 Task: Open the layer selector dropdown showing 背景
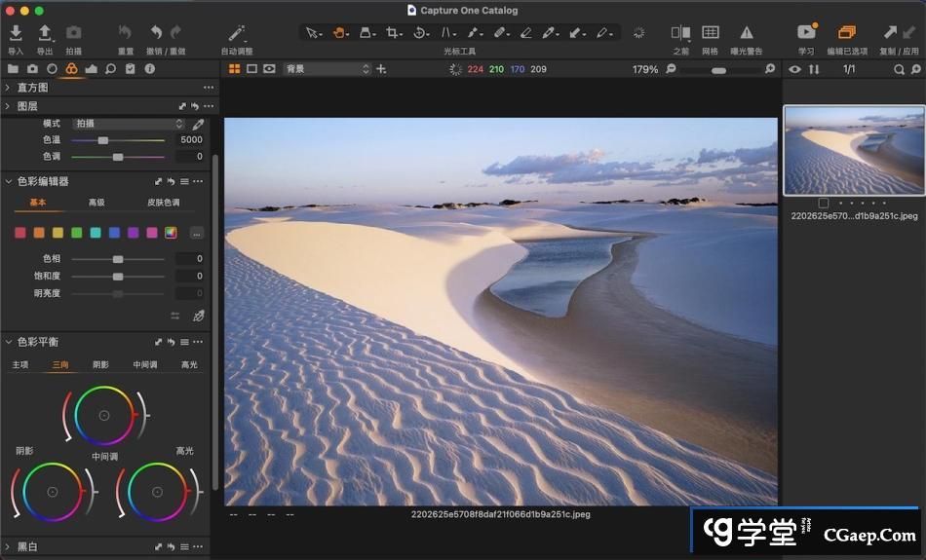pos(328,69)
